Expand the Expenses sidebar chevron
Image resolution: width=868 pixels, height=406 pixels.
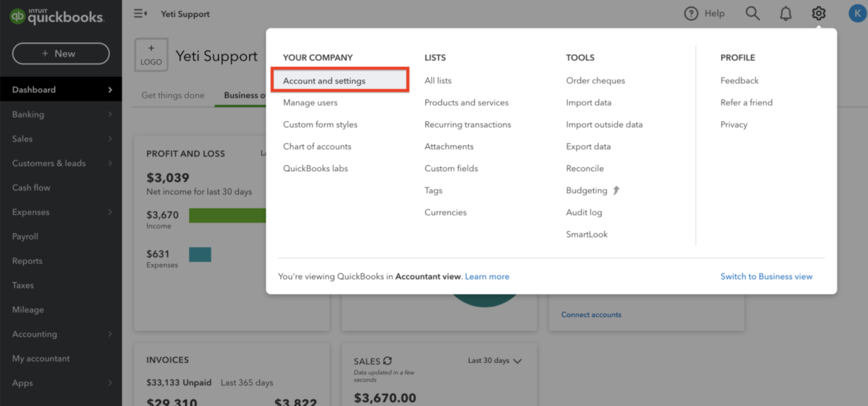click(110, 212)
